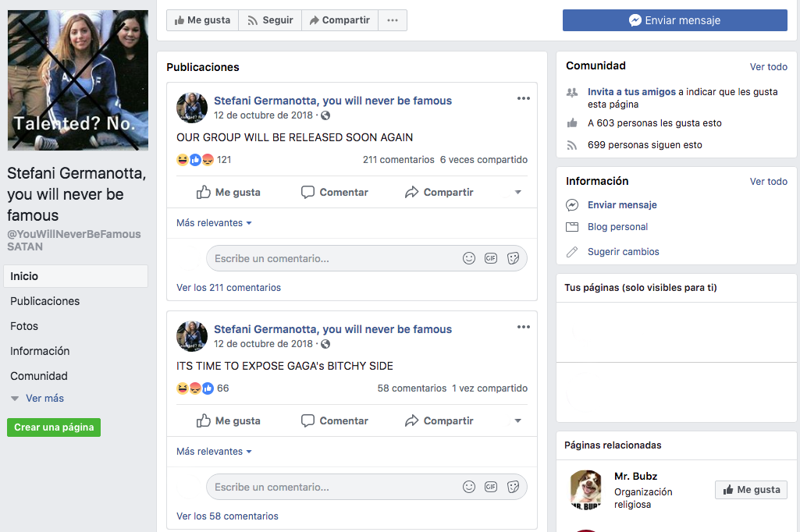The width and height of the screenshot is (800, 532).
Task: Open options menu of OUR GROUP post
Action: tap(524, 98)
